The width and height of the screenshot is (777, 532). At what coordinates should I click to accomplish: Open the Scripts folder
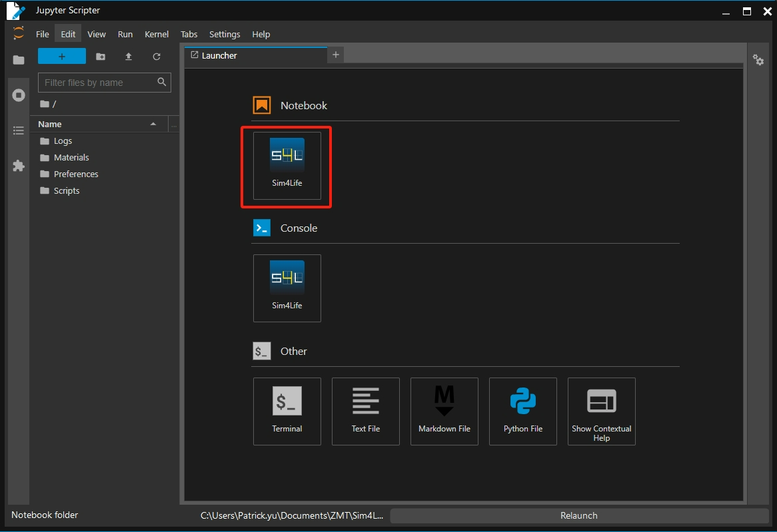[66, 190]
